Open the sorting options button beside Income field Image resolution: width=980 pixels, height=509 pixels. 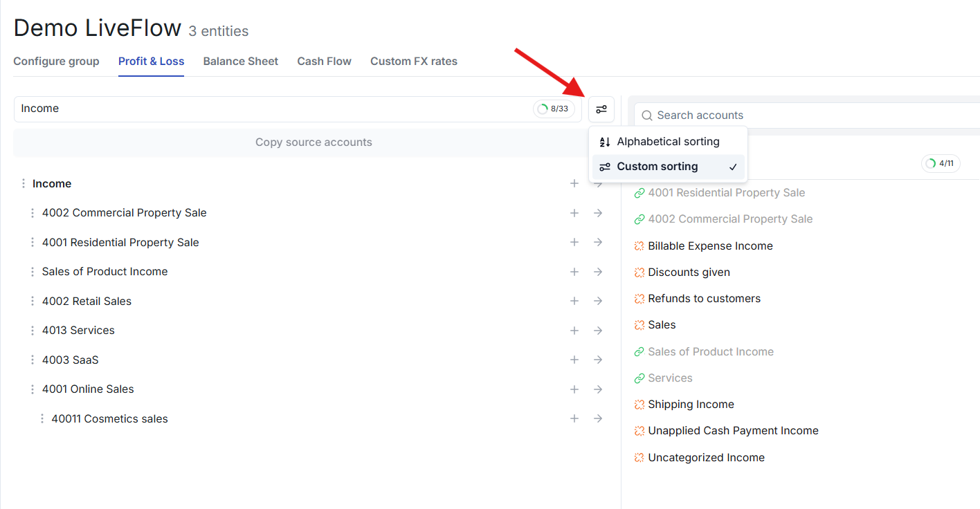pyautogui.click(x=601, y=109)
